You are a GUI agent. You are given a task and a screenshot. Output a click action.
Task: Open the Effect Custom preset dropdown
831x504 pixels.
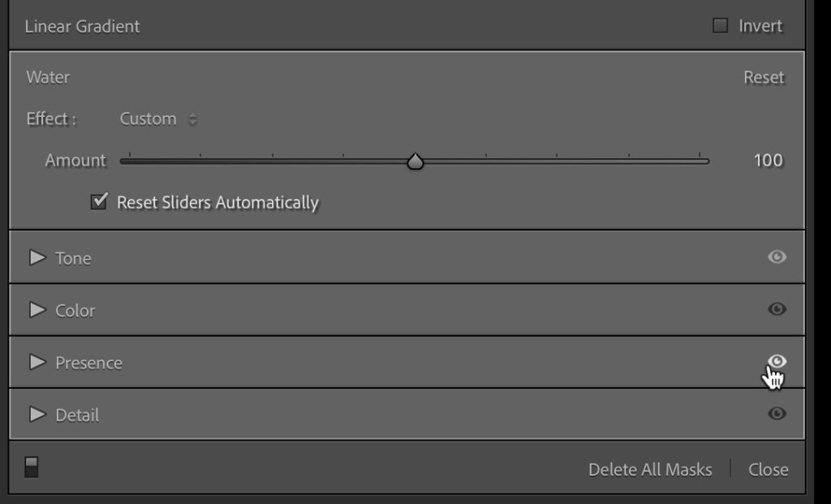click(x=158, y=118)
